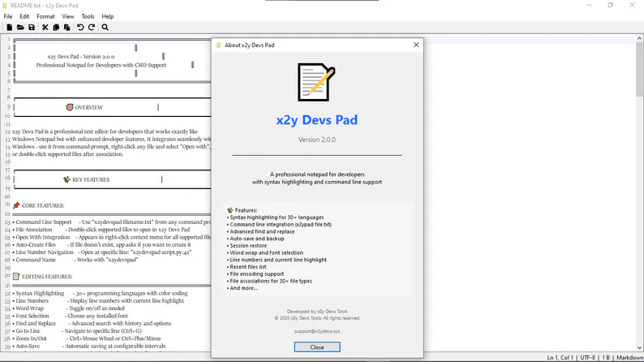
Task: Click the Auto-save and backup feature line
Action: click(255, 239)
